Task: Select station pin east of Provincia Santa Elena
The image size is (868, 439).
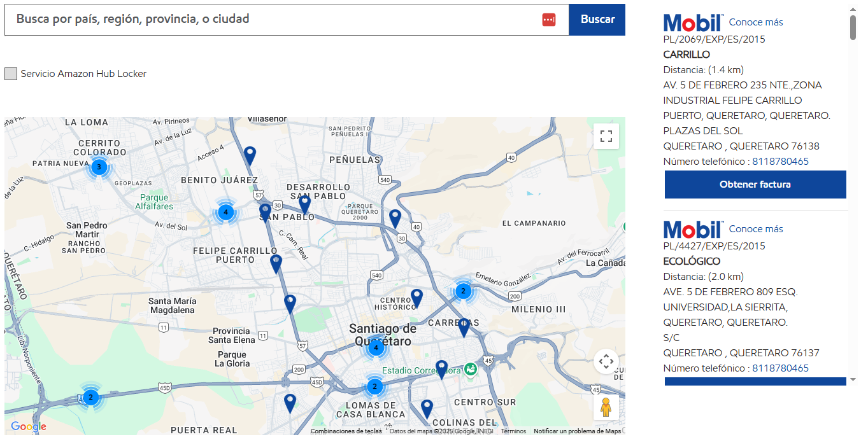Action: [290, 303]
